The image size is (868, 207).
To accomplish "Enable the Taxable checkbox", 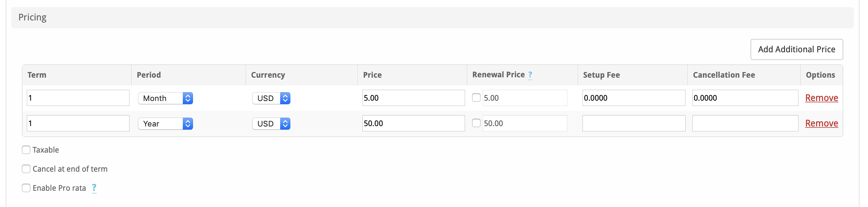I will pos(26,150).
